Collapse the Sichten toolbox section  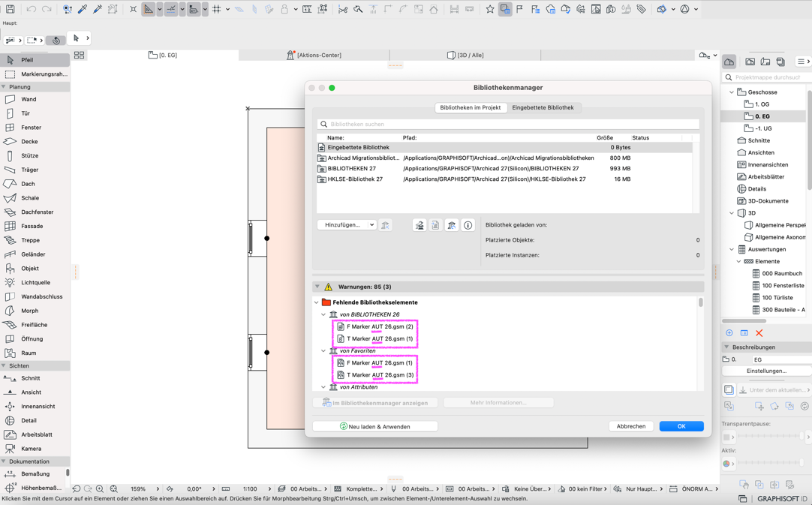tap(4, 365)
